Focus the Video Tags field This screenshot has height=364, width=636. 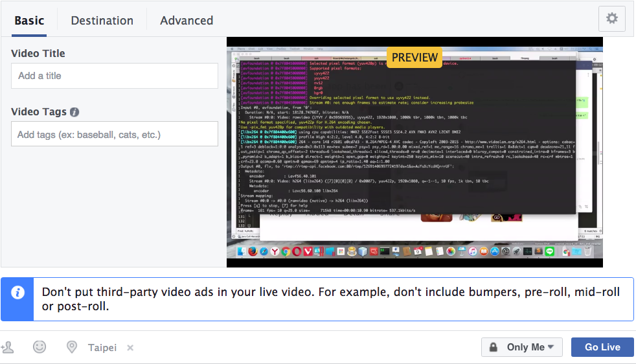click(x=115, y=134)
